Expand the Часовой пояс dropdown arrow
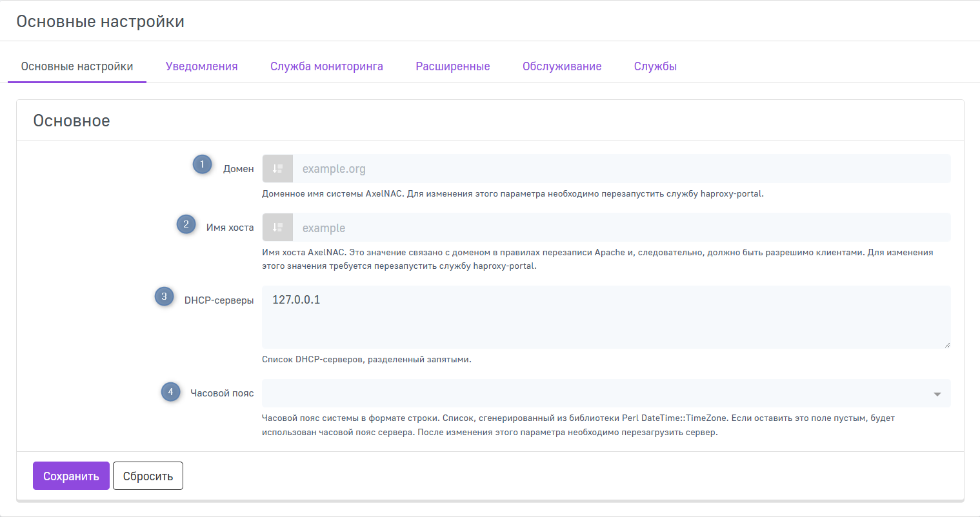The height and width of the screenshot is (517, 980). coord(937,394)
